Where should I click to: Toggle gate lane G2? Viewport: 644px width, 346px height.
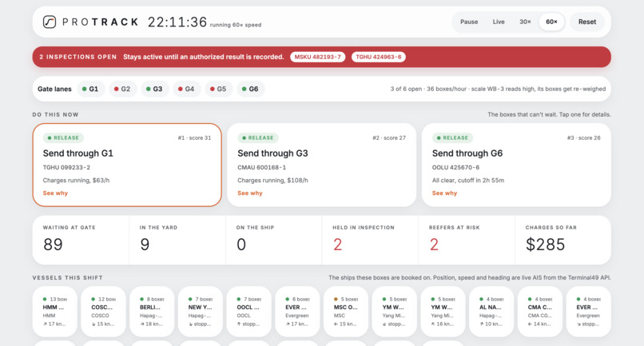pyautogui.click(x=122, y=89)
